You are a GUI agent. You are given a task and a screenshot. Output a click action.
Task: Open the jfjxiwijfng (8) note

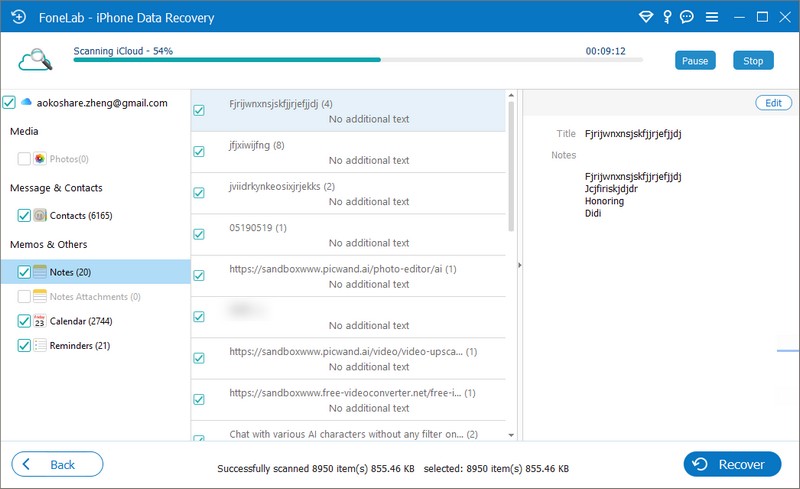348,152
